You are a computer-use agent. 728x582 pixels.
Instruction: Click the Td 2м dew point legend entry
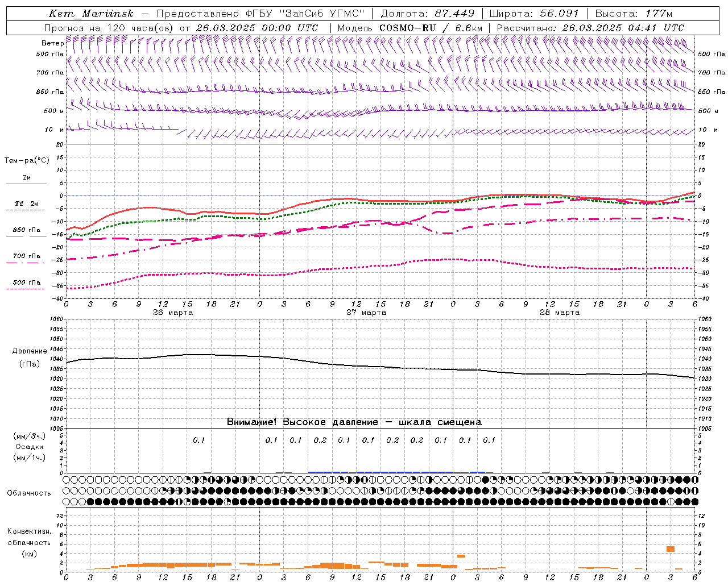(x=26, y=203)
